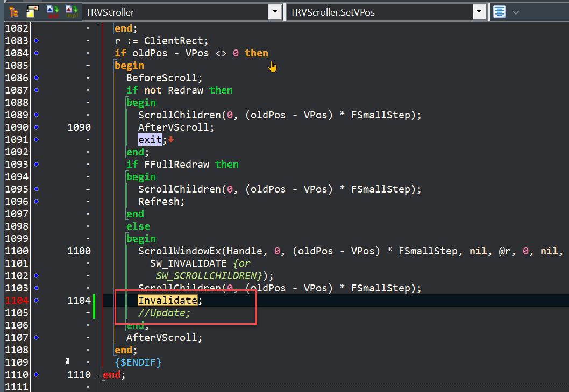Screen dimensions: 569x392
Task: Click the small bookmark marker on line 1109
Action: point(67,361)
